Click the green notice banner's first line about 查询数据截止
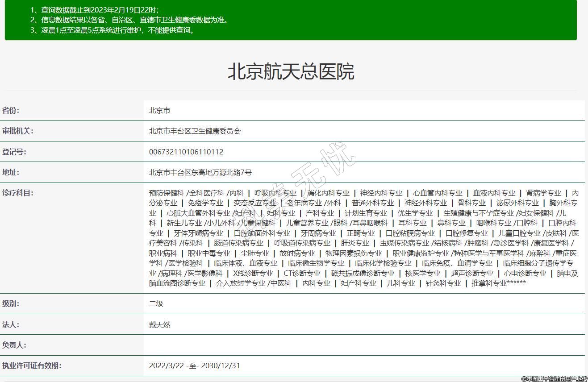588x382 pixels. coord(94,10)
